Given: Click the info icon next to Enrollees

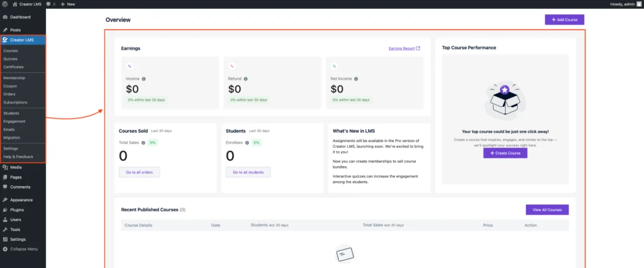Looking at the screenshot, I should click(x=247, y=143).
